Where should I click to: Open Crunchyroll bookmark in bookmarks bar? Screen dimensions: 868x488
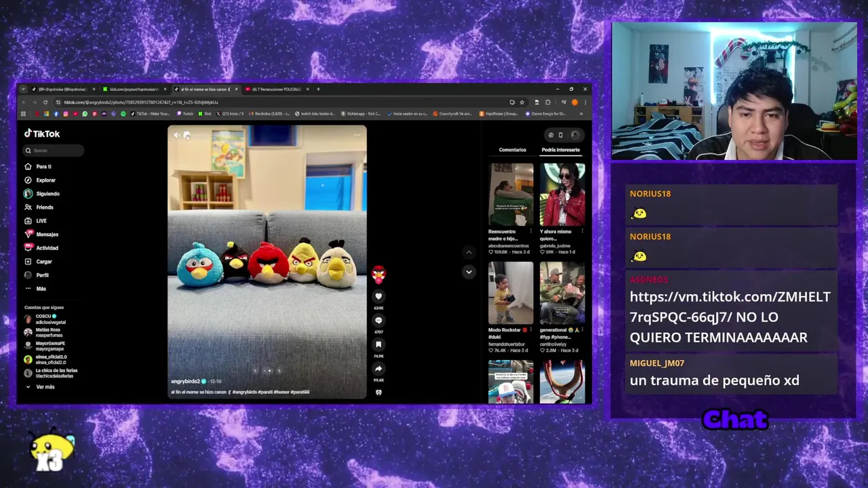(x=453, y=114)
